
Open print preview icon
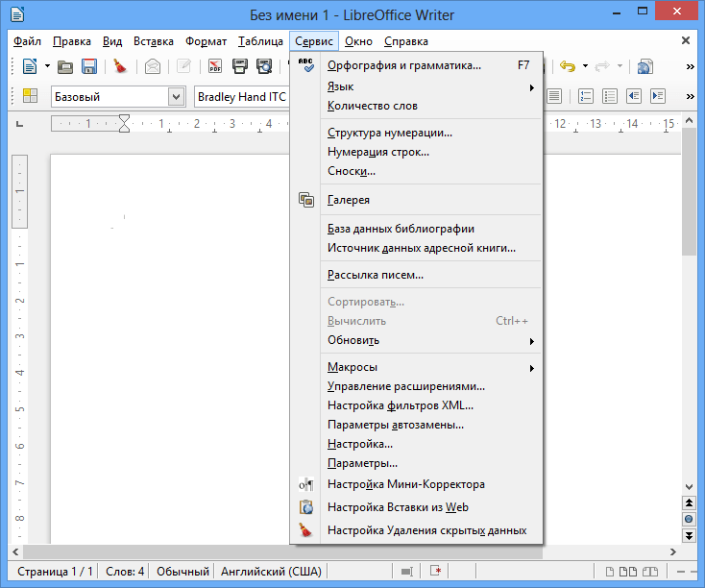(264, 66)
